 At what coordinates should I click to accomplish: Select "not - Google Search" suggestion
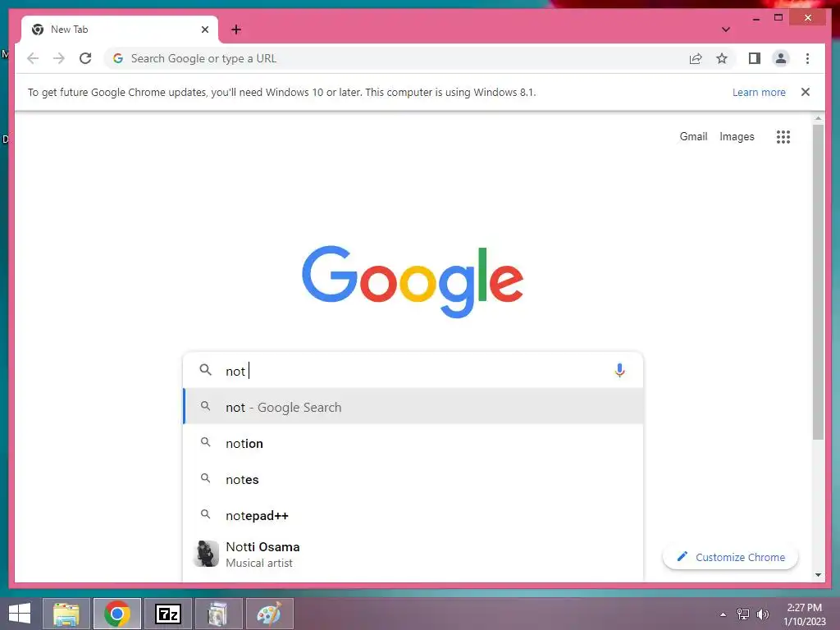tap(413, 407)
